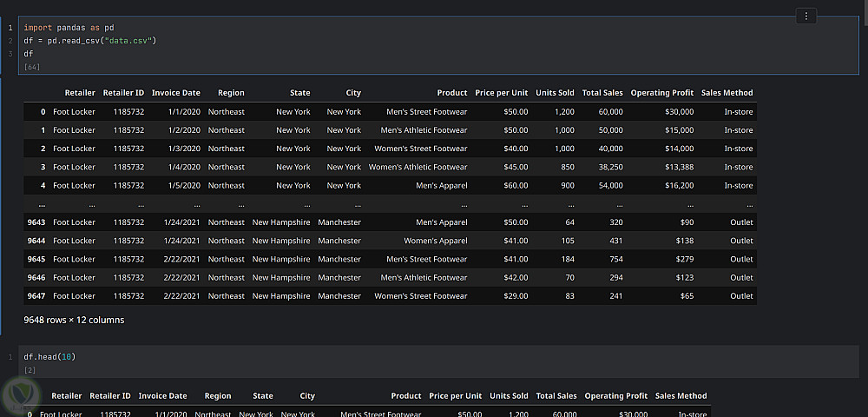Click the $65 operating profit cell

[687, 295]
